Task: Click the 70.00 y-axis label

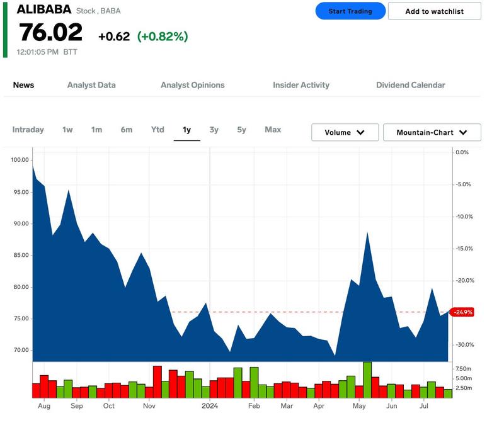Action: (21, 350)
